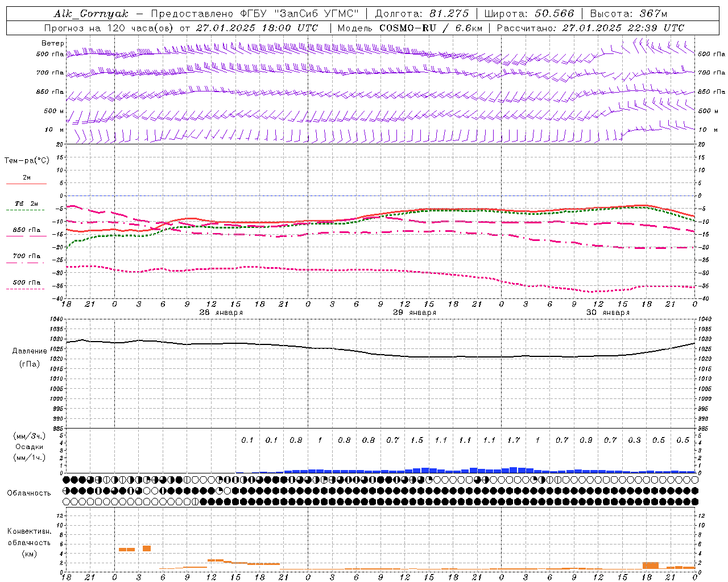Click the Конвективн. convective cloud label

(x=29, y=531)
